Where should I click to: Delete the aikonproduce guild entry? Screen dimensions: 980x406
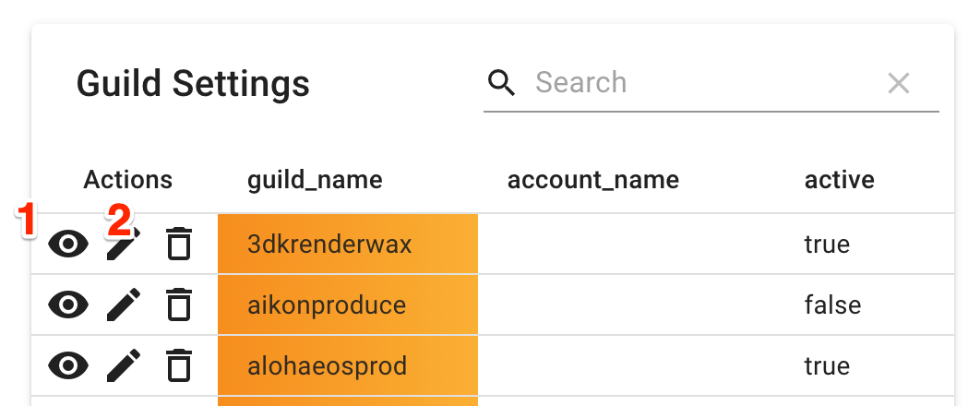[x=178, y=304]
